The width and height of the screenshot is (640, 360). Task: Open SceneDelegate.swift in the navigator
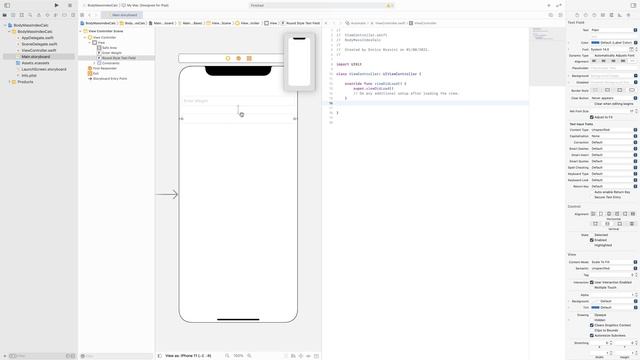click(39, 44)
